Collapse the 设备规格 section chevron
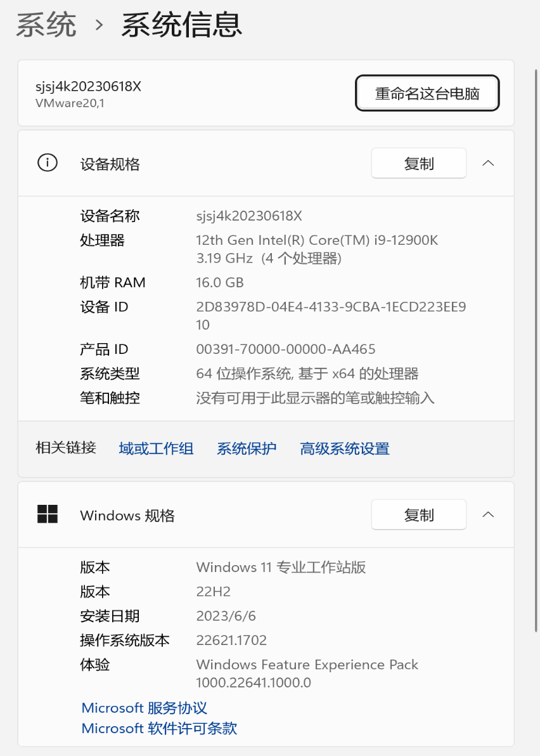Viewport: 540px width, 756px height. tap(488, 164)
